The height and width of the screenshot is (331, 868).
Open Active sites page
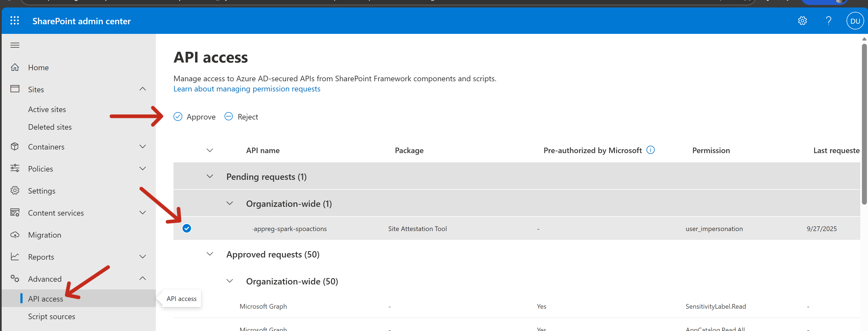click(x=47, y=110)
